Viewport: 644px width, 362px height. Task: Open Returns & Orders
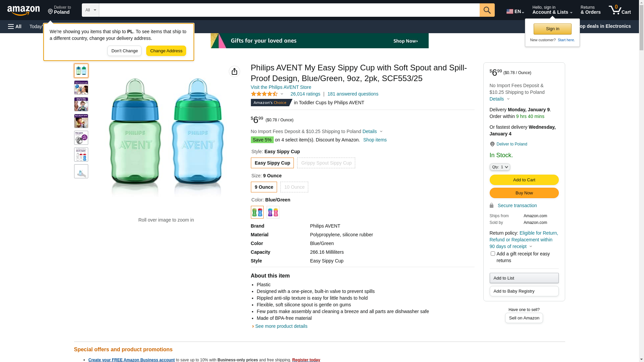590,10
